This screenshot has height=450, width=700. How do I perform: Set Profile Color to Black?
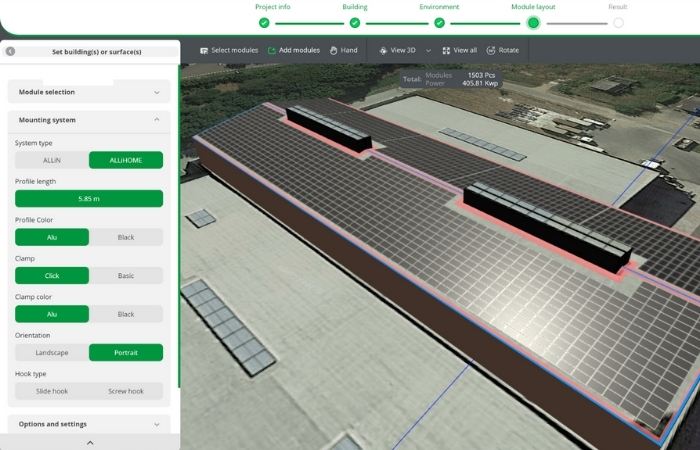pyautogui.click(x=126, y=237)
